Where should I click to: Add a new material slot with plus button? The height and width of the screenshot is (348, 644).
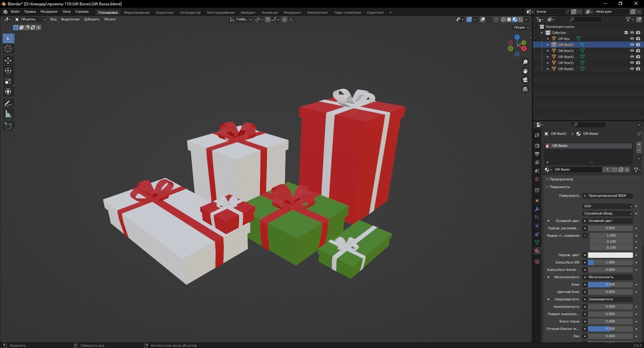(639, 145)
